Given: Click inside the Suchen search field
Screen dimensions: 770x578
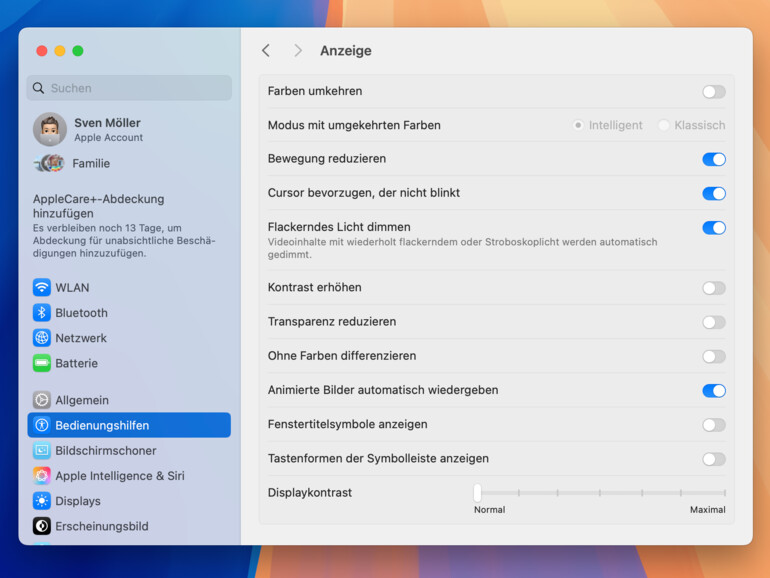Looking at the screenshot, I should (129, 88).
